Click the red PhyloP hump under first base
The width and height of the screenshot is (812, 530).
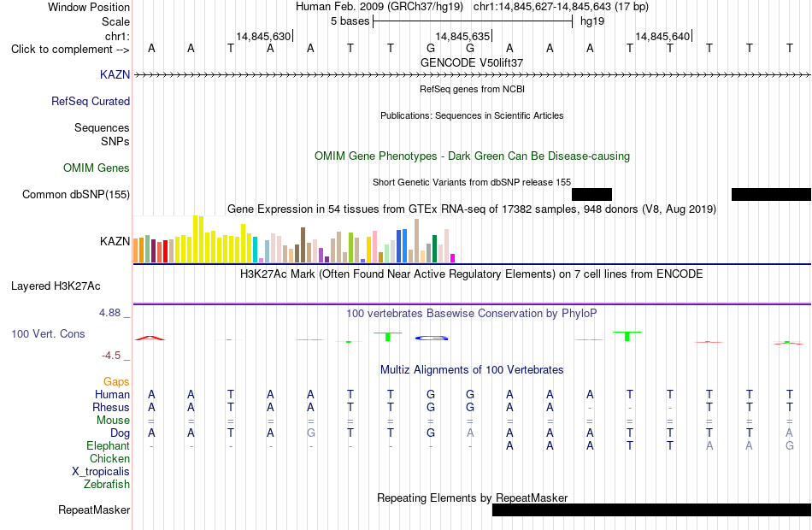pyautogui.click(x=150, y=338)
